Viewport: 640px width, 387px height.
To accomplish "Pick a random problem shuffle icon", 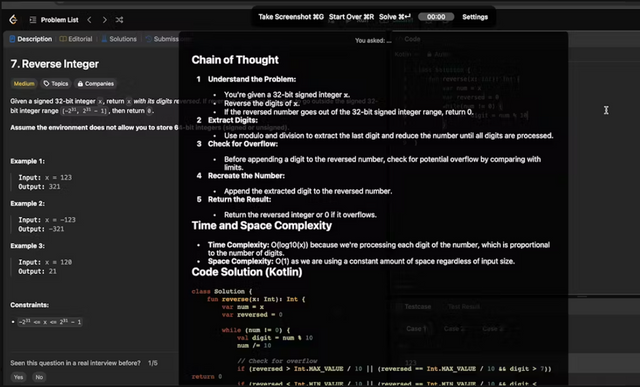I will 119,20.
